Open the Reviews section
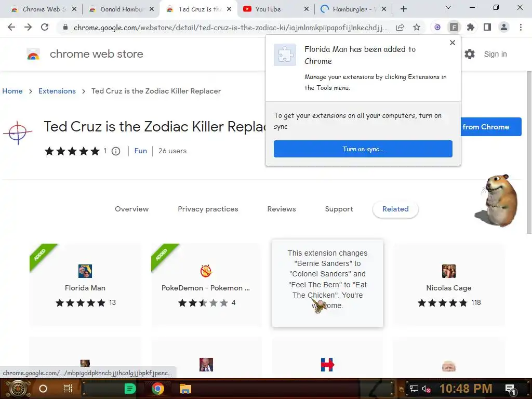 click(x=282, y=209)
